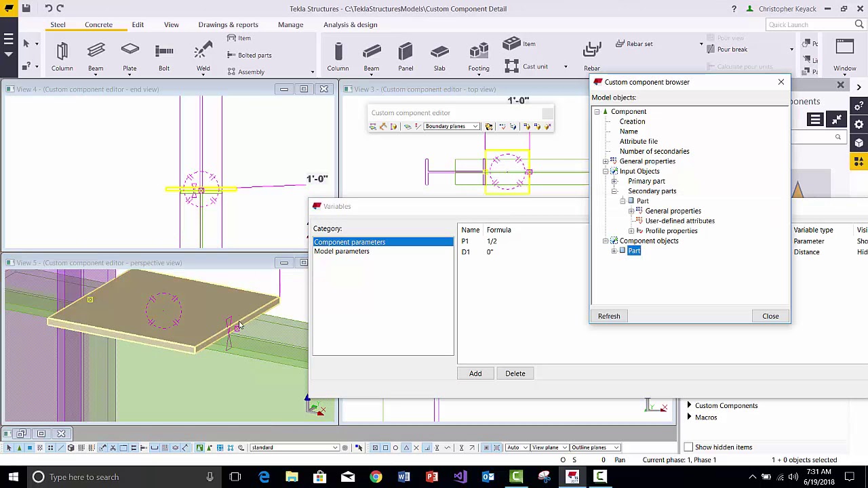Choose the steel Item command
The image size is (868, 488).
(x=239, y=39)
